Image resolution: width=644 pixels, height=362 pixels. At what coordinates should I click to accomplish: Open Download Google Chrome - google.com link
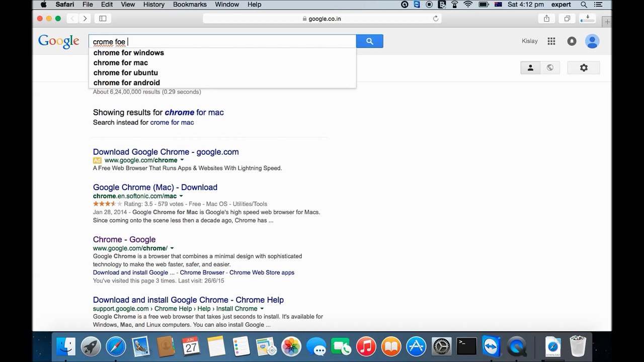(166, 152)
